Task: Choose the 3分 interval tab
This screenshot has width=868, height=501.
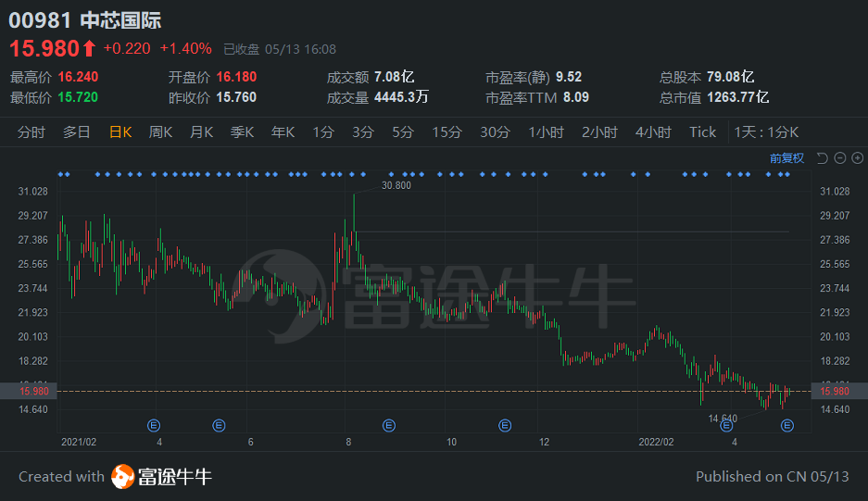Action: [x=363, y=132]
